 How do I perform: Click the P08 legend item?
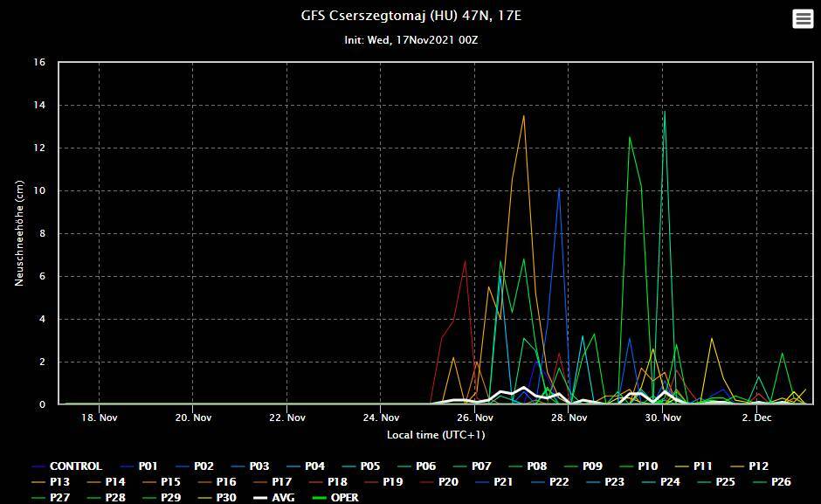(536, 466)
